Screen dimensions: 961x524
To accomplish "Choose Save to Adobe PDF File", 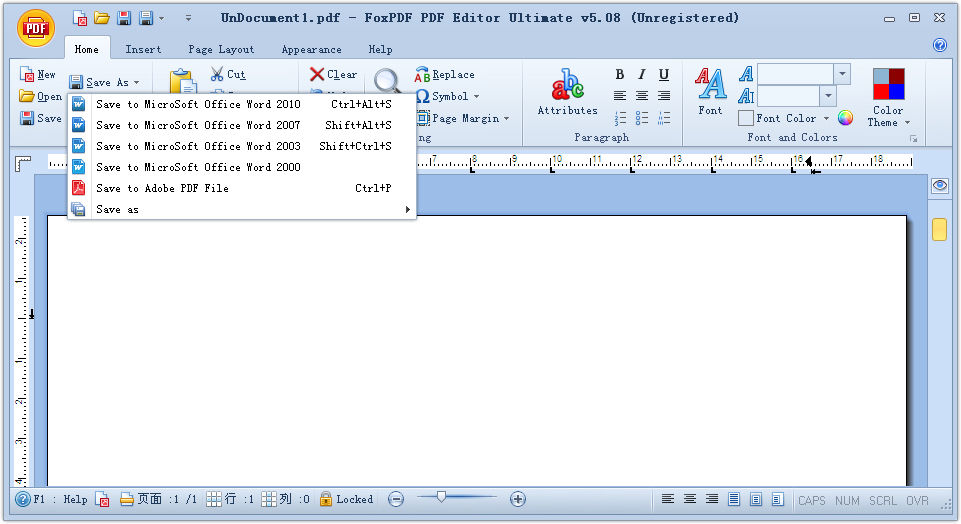I will 241,188.
